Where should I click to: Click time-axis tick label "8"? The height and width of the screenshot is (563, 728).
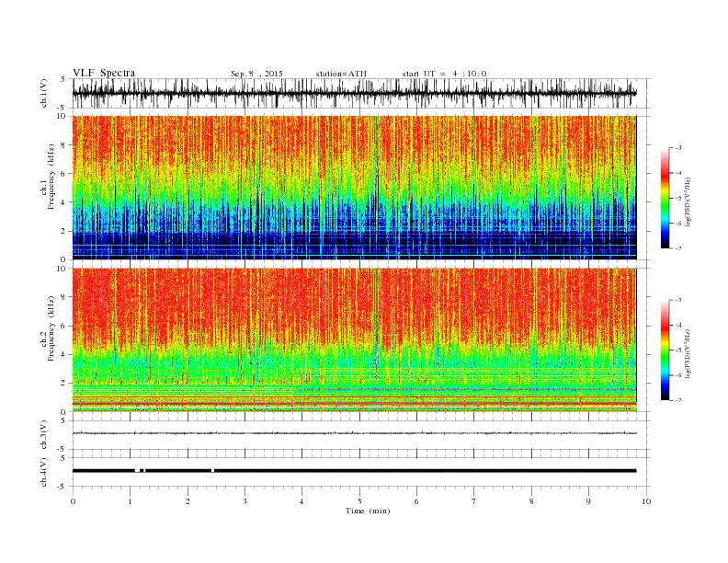click(531, 501)
